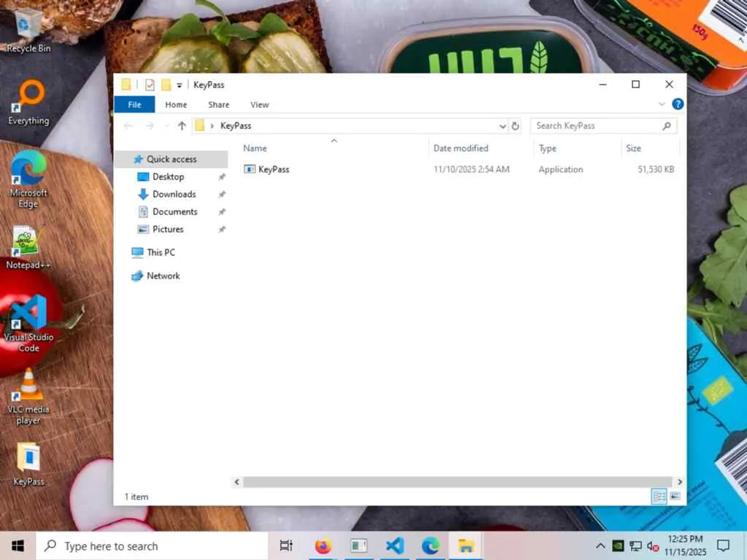Sort by the Size column
This screenshot has height=560, width=747.
(633, 148)
